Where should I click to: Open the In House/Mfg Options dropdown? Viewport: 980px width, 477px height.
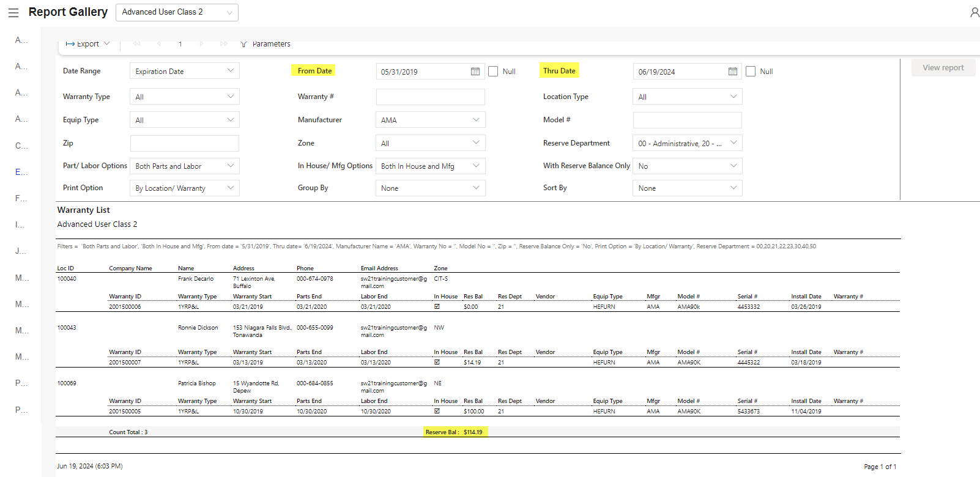[x=431, y=166]
